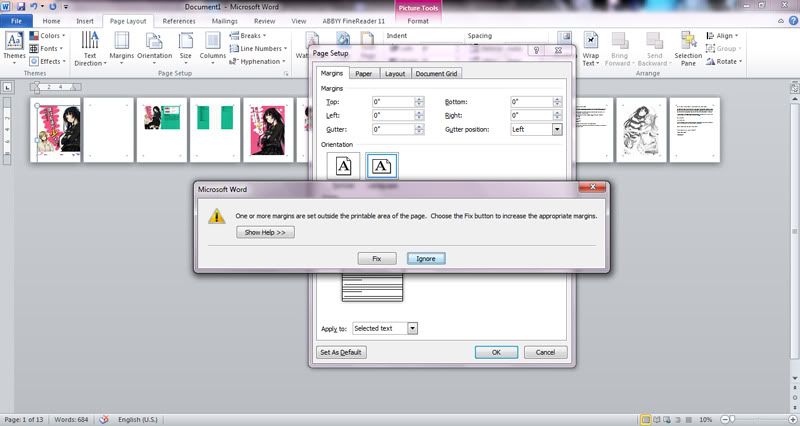
Task: Click the tab selector ruler icon
Action: tap(8, 87)
